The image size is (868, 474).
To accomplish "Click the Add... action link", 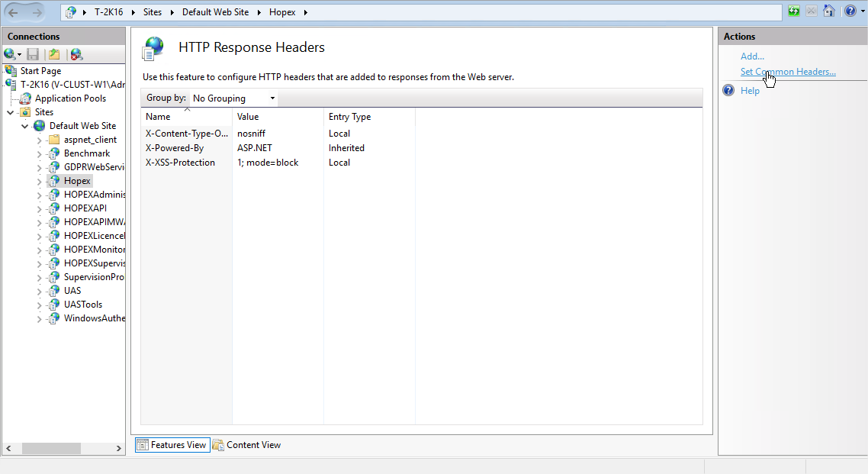I will (752, 56).
